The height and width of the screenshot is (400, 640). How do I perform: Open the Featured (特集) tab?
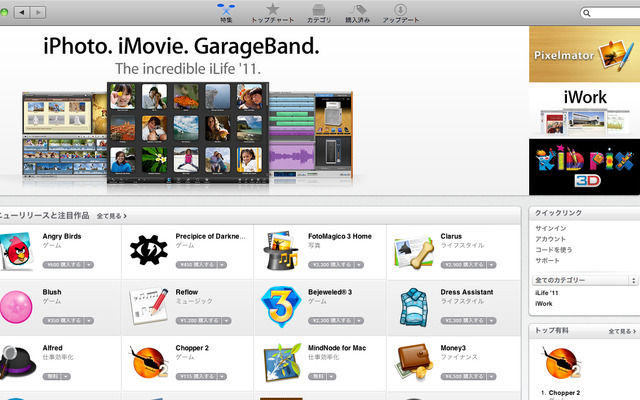[226, 13]
